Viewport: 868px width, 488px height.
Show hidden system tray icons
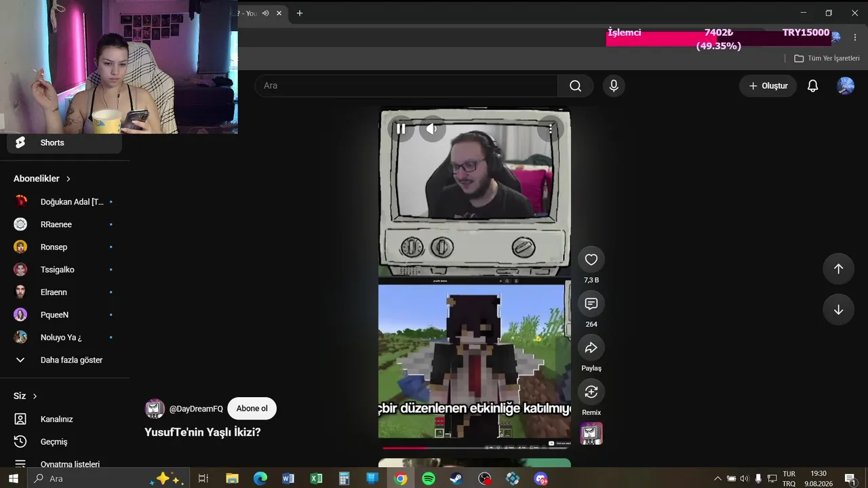pos(717,479)
